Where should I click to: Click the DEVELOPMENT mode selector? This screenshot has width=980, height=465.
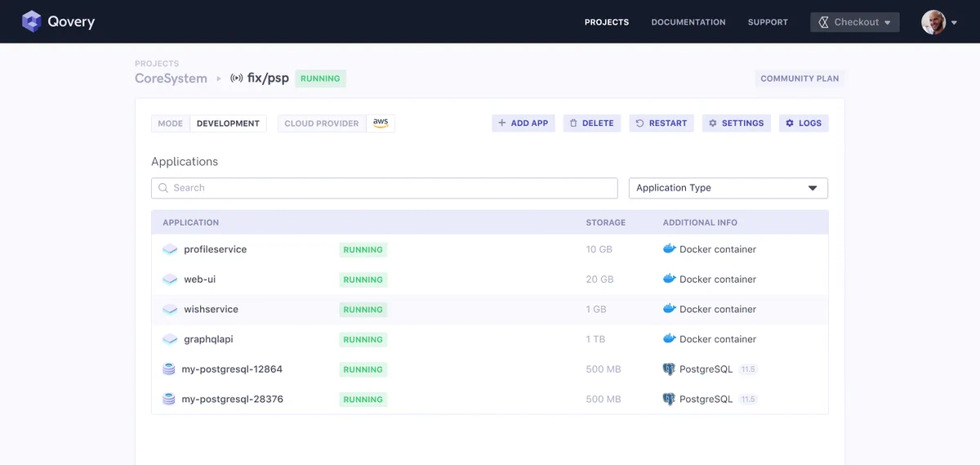(x=228, y=123)
